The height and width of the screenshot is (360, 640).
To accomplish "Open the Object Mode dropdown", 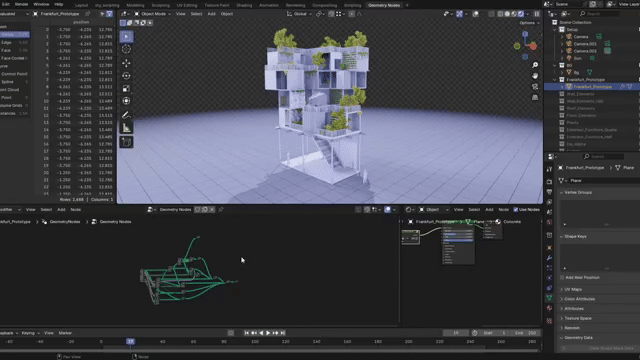I will coord(152,14).
